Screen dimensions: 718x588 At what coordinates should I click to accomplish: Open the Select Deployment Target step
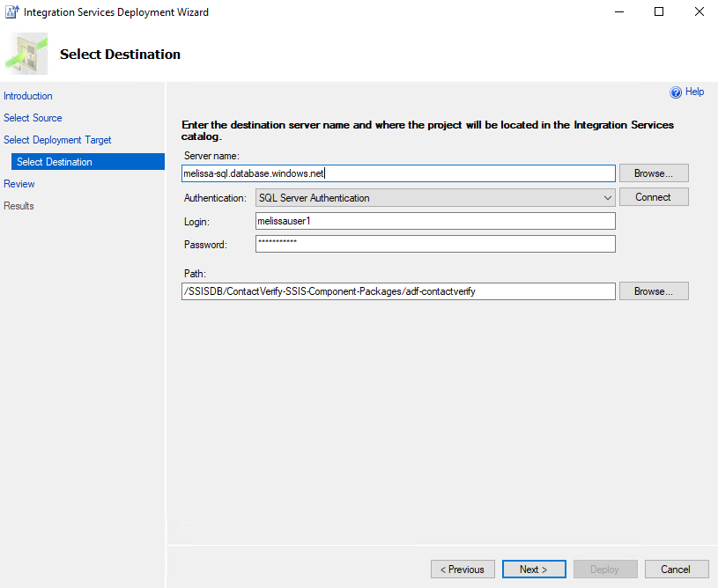[x=57, y=140]
